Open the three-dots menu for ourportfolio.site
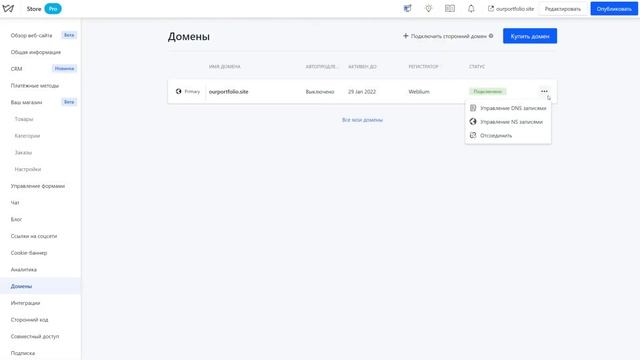Image resolution: width=640 pixels, height=360 pixels. (544, 91)
